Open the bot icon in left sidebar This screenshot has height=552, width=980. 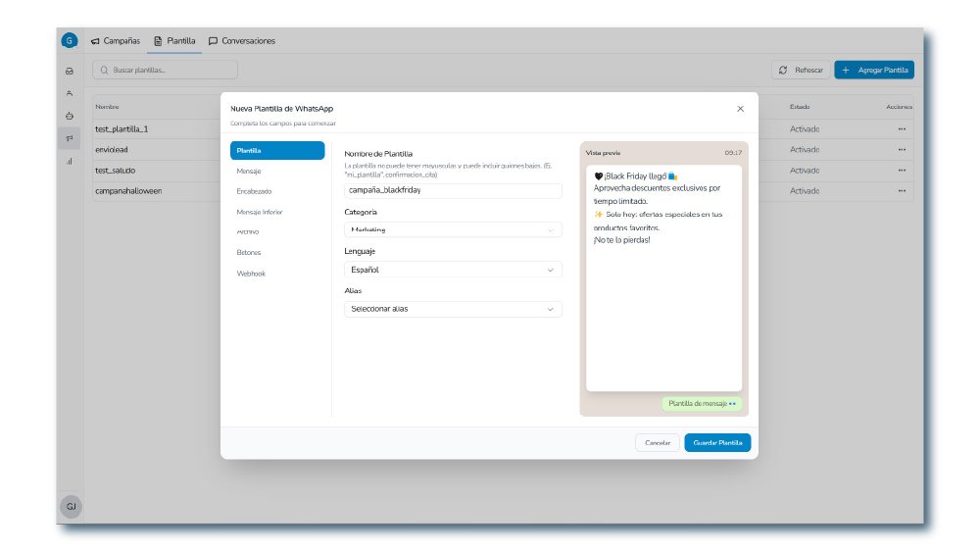click(x=70, y=116)
